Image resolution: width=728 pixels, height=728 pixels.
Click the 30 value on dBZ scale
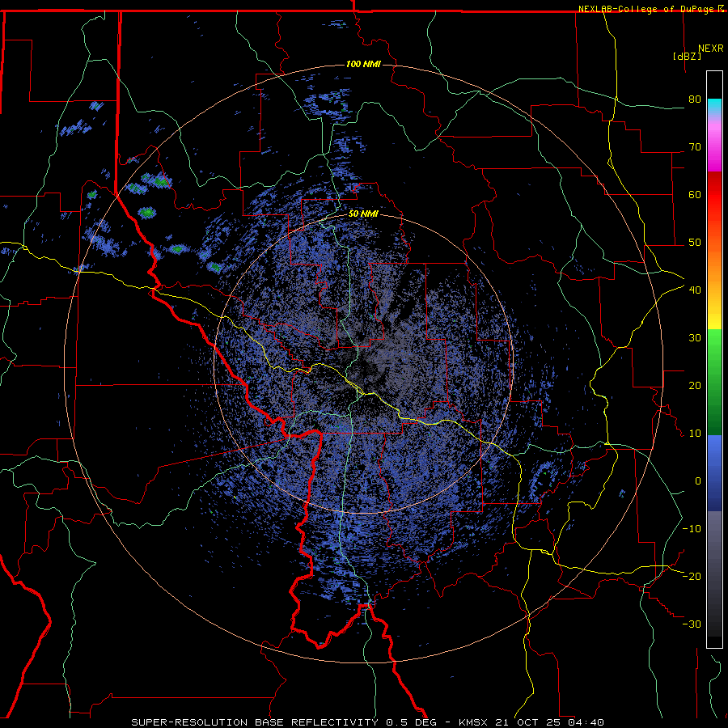695,338
